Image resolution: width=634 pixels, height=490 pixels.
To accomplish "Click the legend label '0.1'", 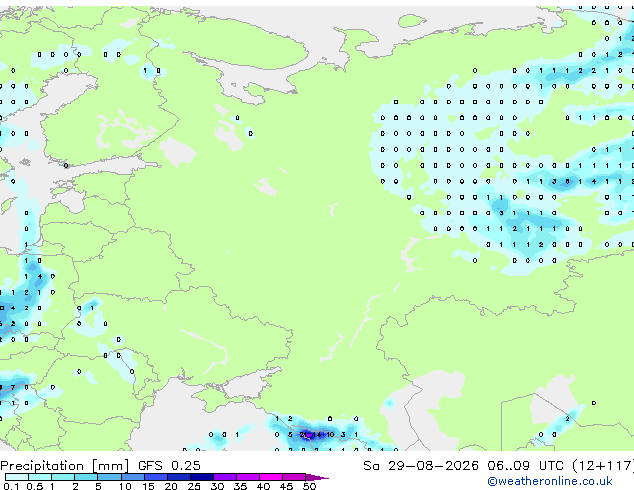I will [x=12, y=486].
